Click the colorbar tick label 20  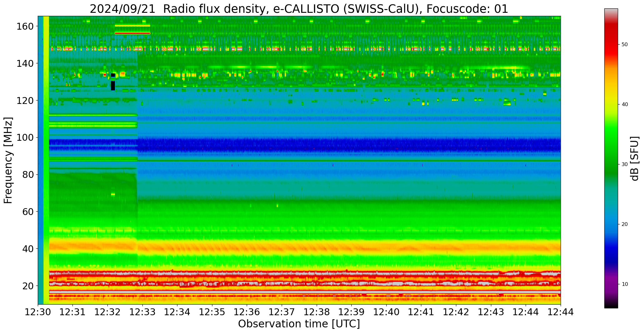625,224
